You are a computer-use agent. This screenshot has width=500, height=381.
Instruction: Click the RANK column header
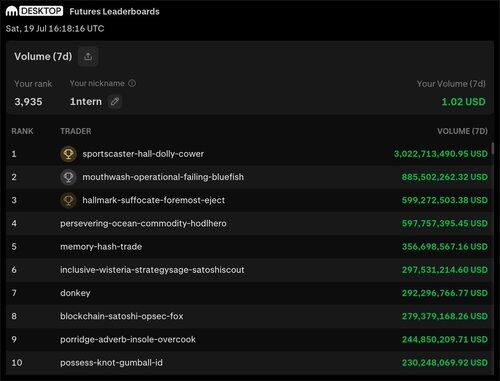point(22,131)
